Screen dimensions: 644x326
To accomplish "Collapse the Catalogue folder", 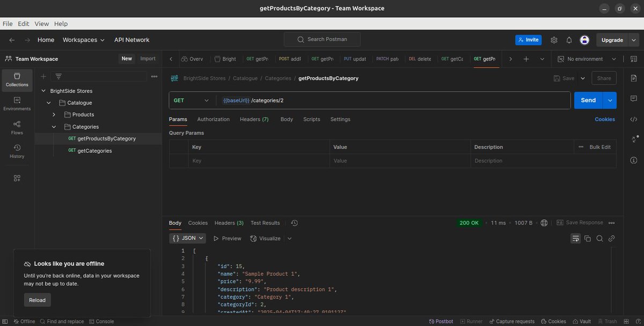I will (49, 103).
